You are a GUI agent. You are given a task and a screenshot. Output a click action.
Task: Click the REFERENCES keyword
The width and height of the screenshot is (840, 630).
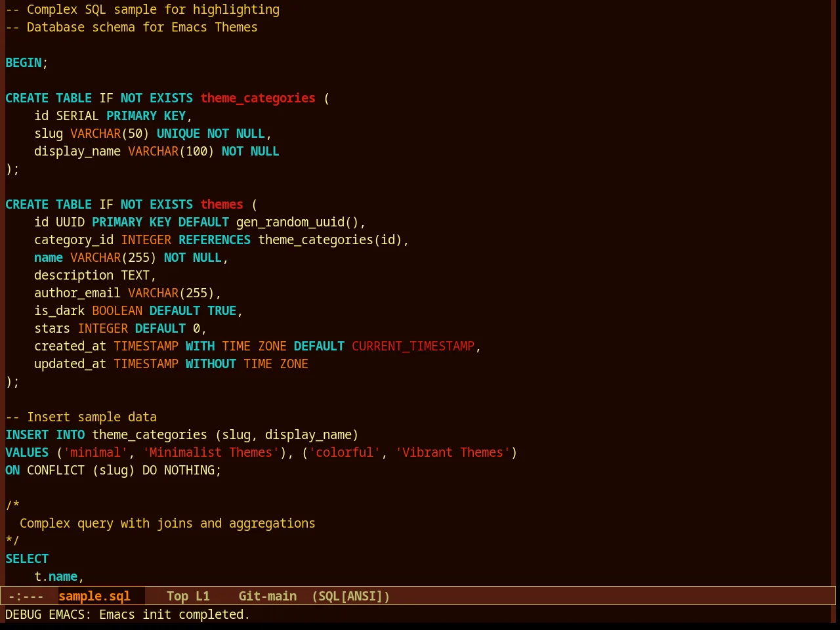[x=215, y=240]
